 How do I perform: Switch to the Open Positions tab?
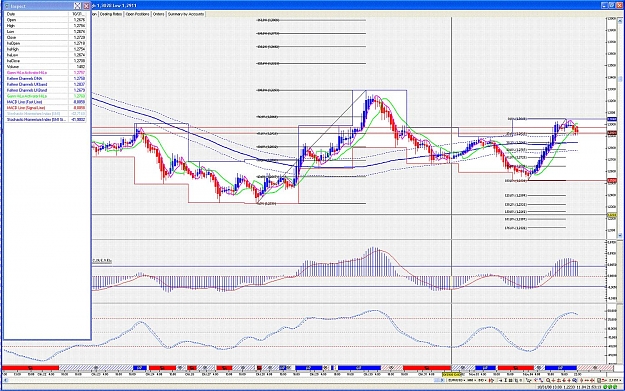tap(138, 14)
